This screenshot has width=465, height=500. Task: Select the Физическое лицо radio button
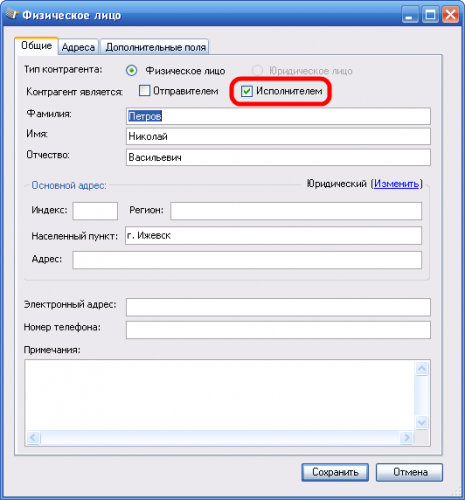[x=131, y=71]
